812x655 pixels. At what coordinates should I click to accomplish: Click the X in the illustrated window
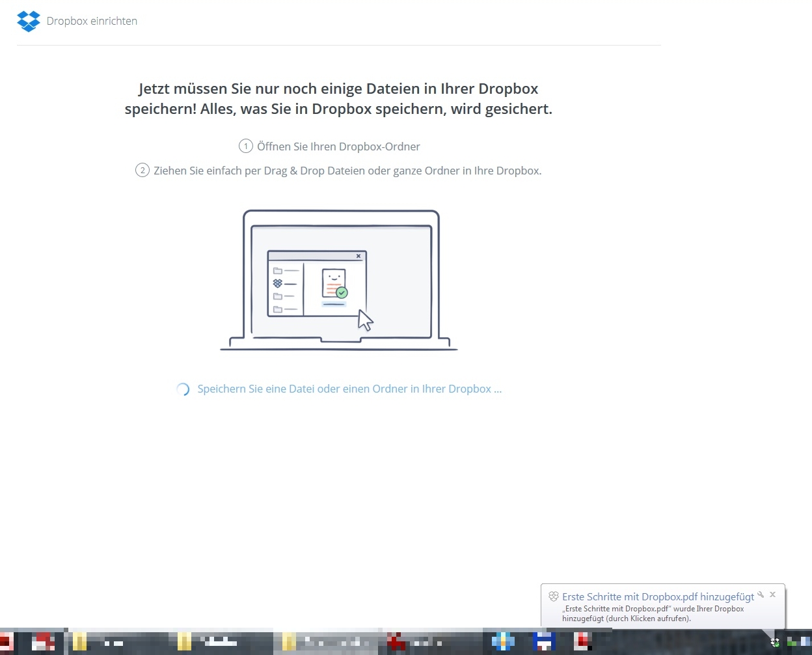[x=358, y=257]
